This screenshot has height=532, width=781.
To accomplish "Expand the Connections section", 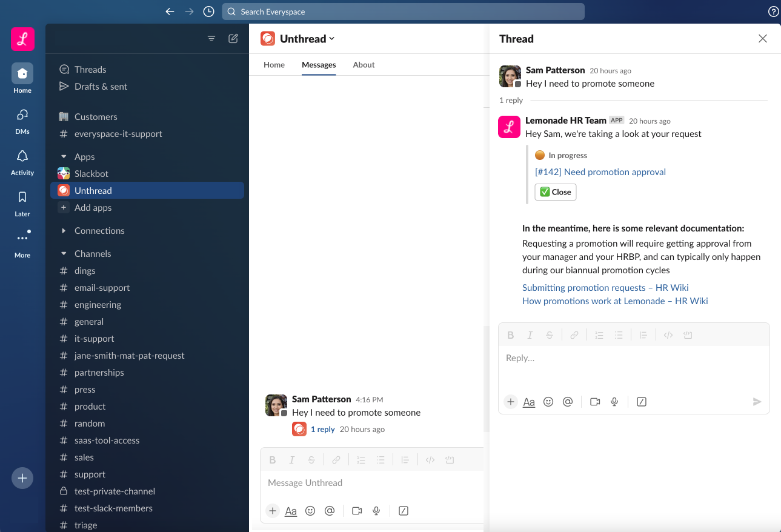I will [x=64, y=231].
